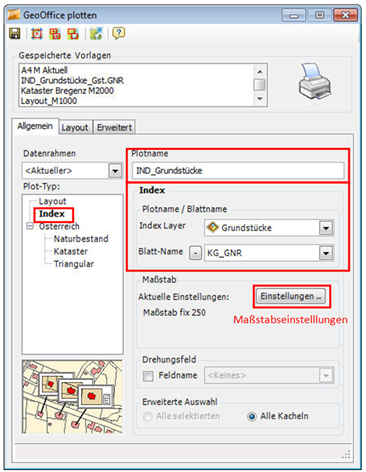Open help via the question mark icon

[x=119, y=33]
